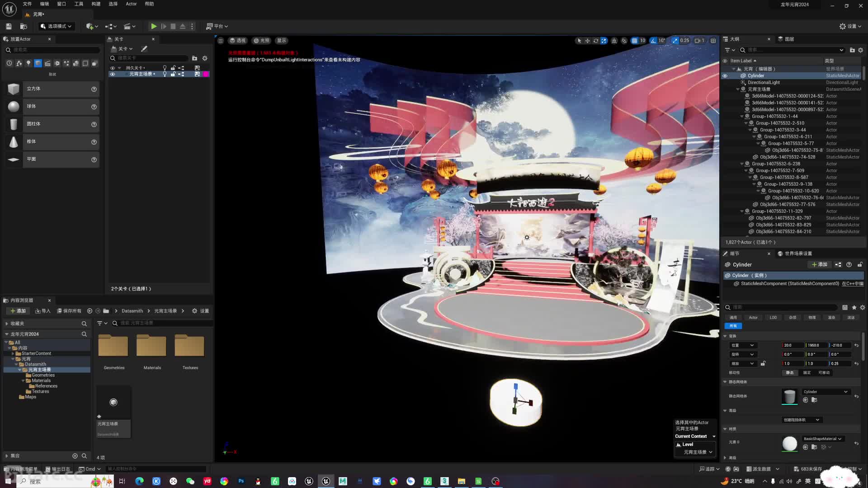
Task: Open the 设置 settings menu at the top right
Action: [851, 27]
